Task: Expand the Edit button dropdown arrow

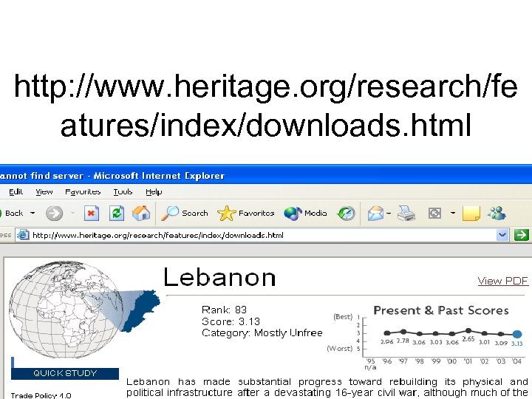Action: point(453,213)
